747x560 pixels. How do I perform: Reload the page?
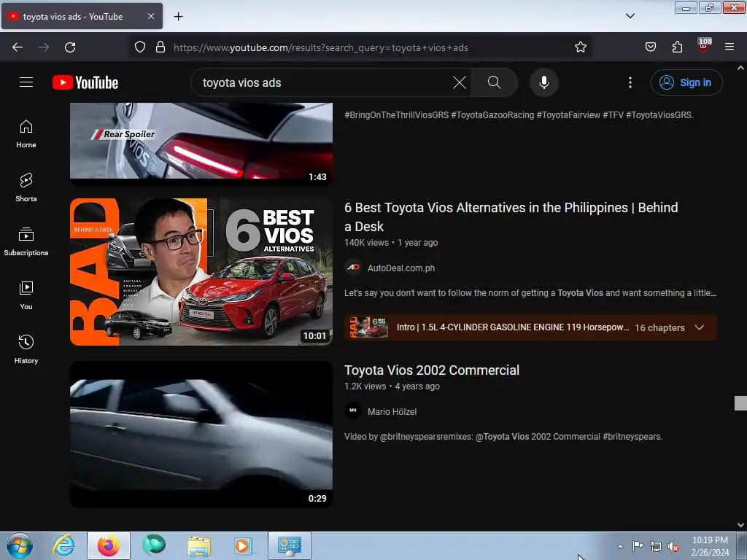(x=70, y=47)
